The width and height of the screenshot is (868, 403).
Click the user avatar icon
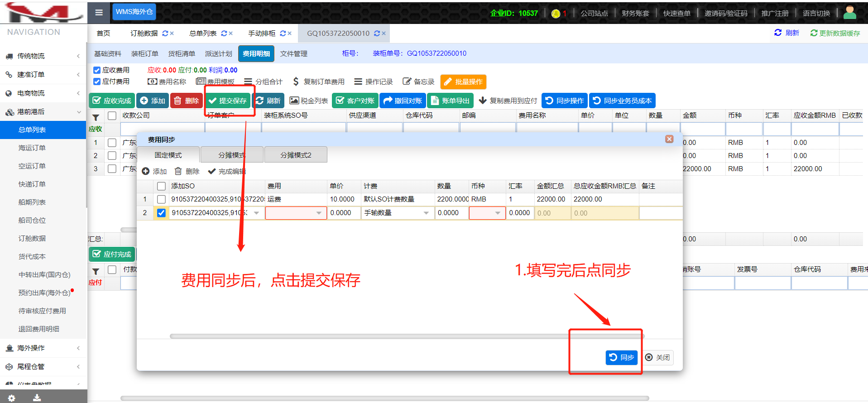(x=849, y=13)
